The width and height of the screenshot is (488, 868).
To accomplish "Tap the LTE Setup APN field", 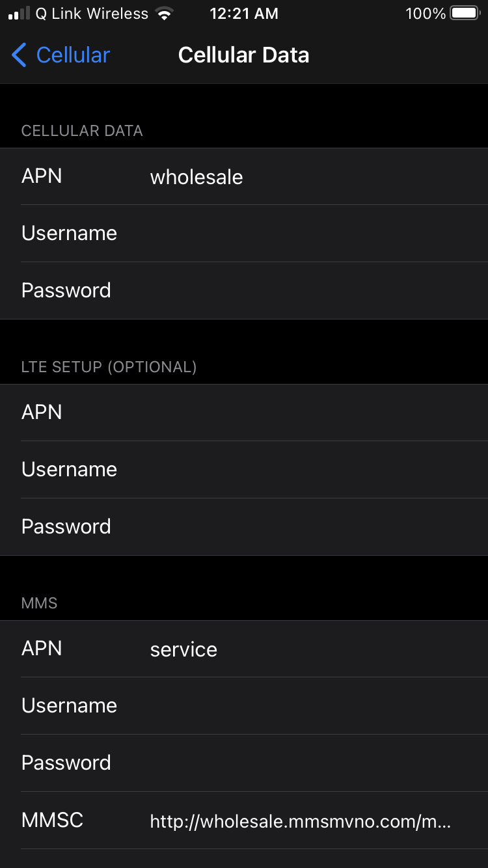I will [x=312, y=413].
